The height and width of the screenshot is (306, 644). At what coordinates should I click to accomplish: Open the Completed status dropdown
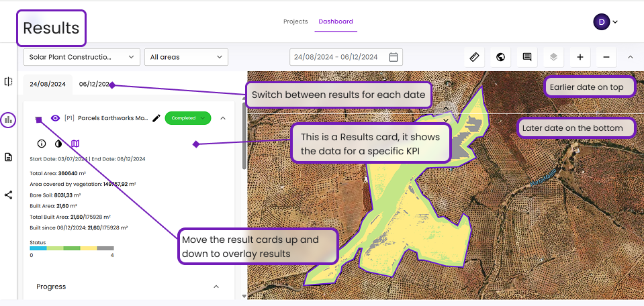tap(188, 118)
